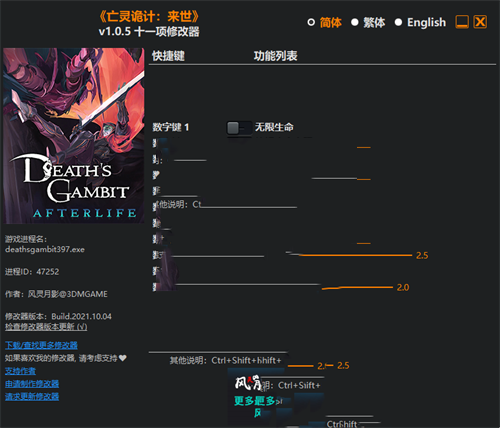500x428 pixels.
Task: Click the deathsgambit397.exe process name
Action: pyautogui.click(x=45, y=249)
